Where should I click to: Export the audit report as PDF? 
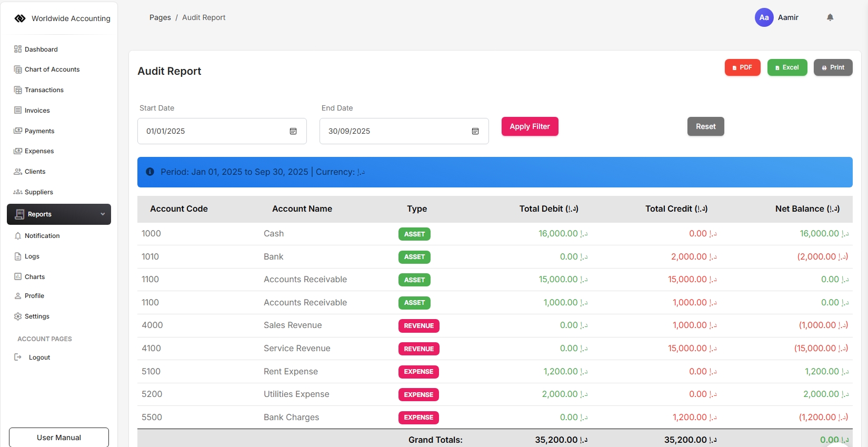742,67
